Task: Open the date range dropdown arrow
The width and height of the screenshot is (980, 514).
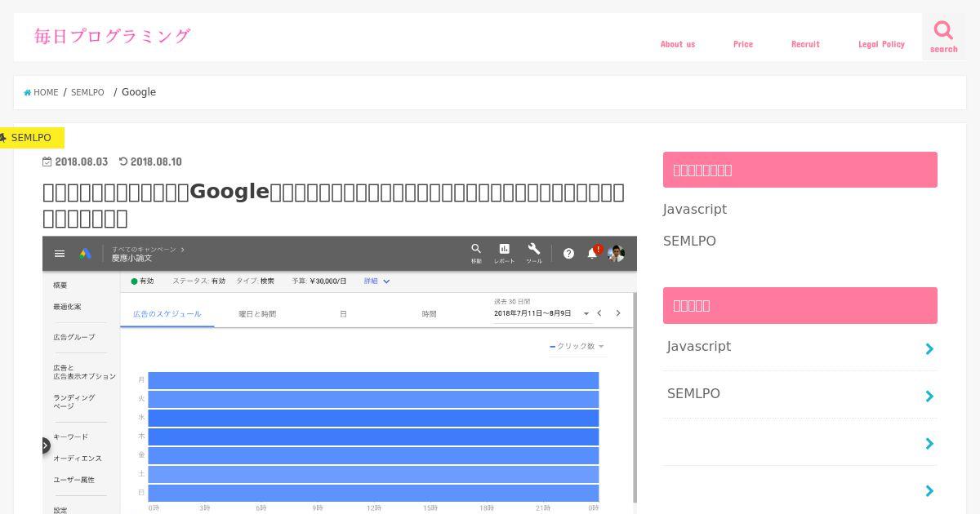Action: coord(586,314)
